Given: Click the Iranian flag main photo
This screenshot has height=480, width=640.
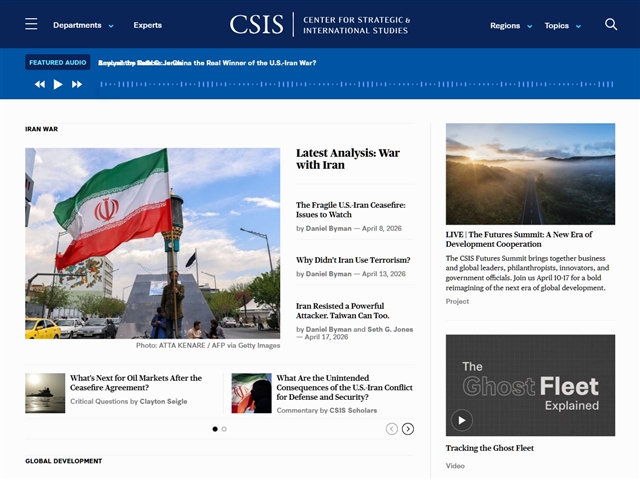Looking at the screenshot, I should tap(153, 243).
